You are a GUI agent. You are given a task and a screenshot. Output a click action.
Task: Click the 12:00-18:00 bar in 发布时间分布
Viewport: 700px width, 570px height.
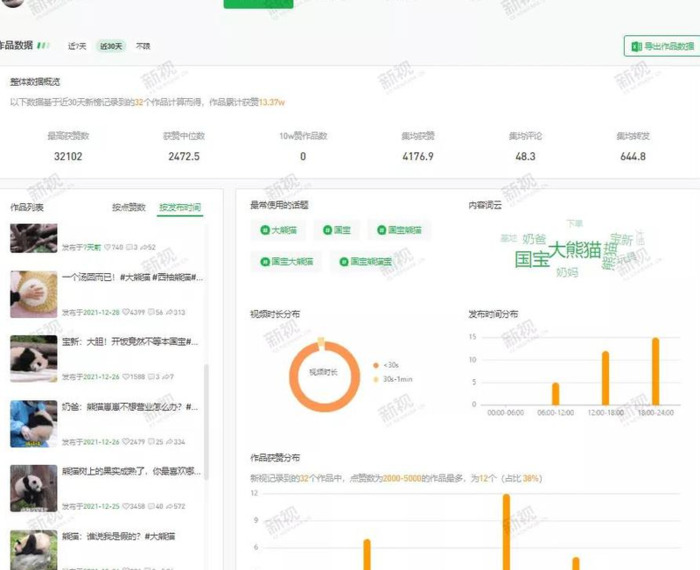coord(605,378)
